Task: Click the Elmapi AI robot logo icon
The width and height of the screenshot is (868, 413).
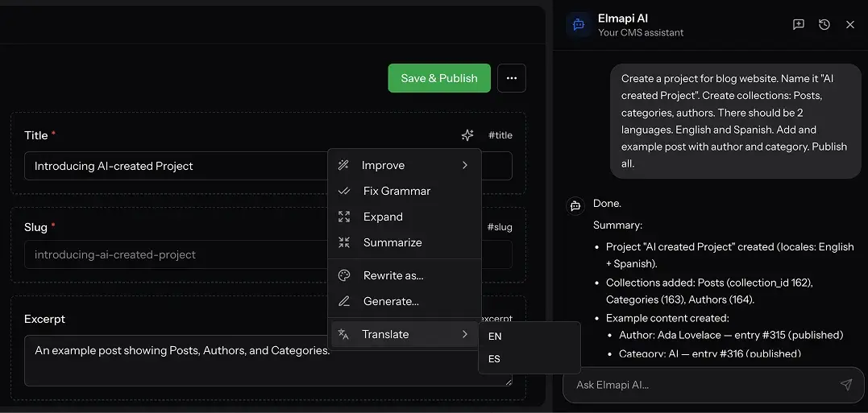Action: coord(579,25)
